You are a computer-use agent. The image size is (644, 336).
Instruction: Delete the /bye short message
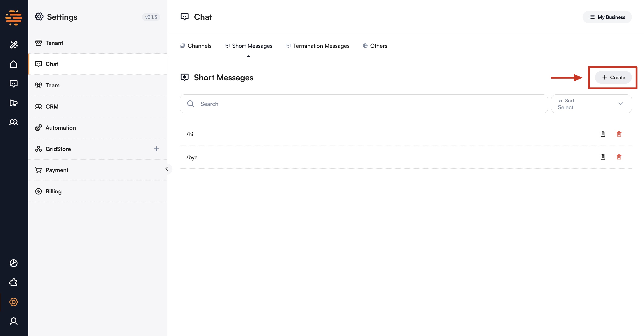coord(619,157)
